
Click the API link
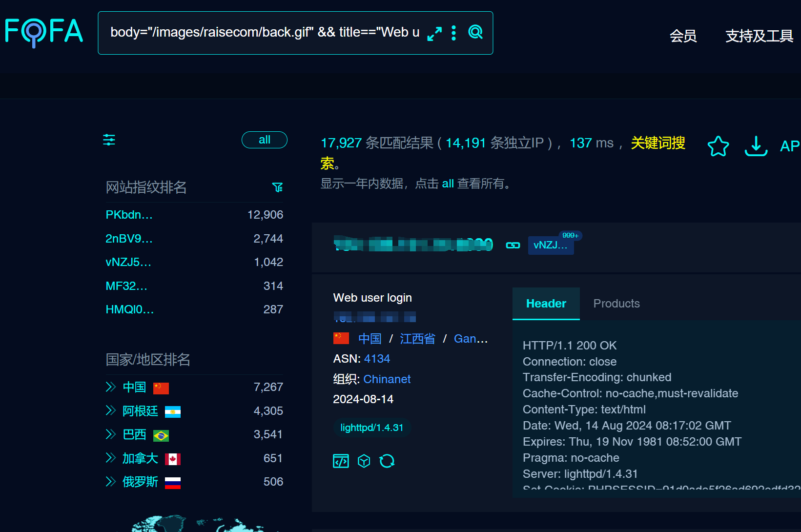click(790, 146)
